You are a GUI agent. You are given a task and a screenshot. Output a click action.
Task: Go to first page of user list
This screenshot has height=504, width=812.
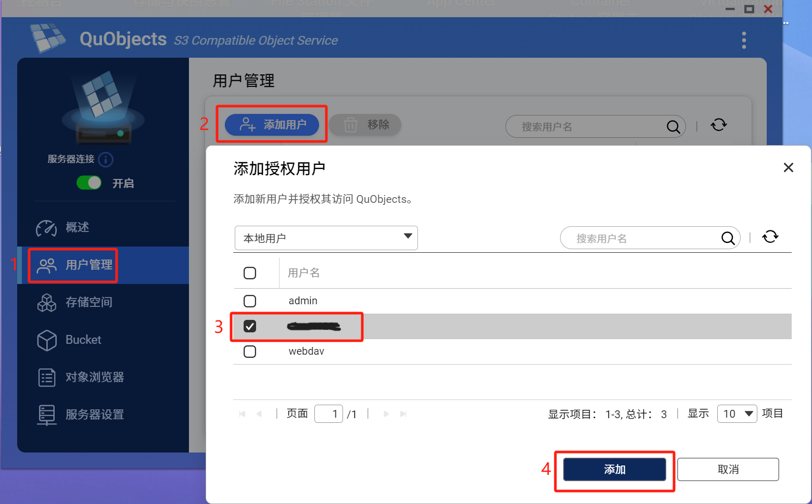[242, 414]
